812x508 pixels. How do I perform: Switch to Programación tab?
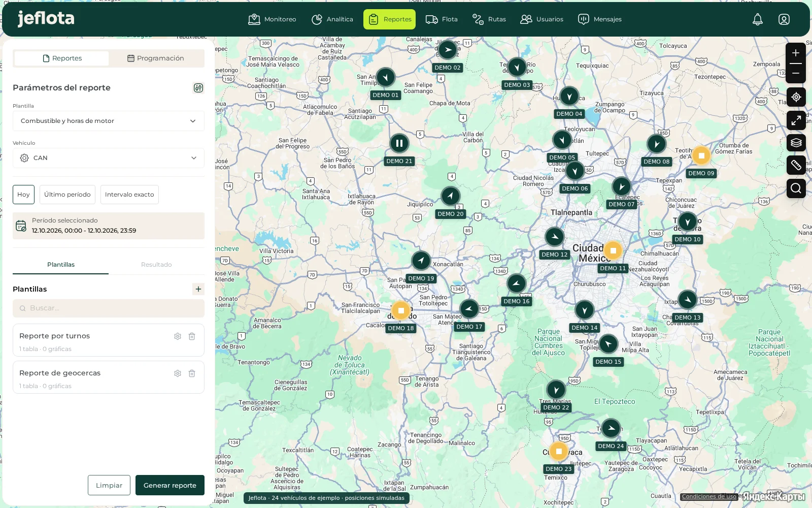156,58
